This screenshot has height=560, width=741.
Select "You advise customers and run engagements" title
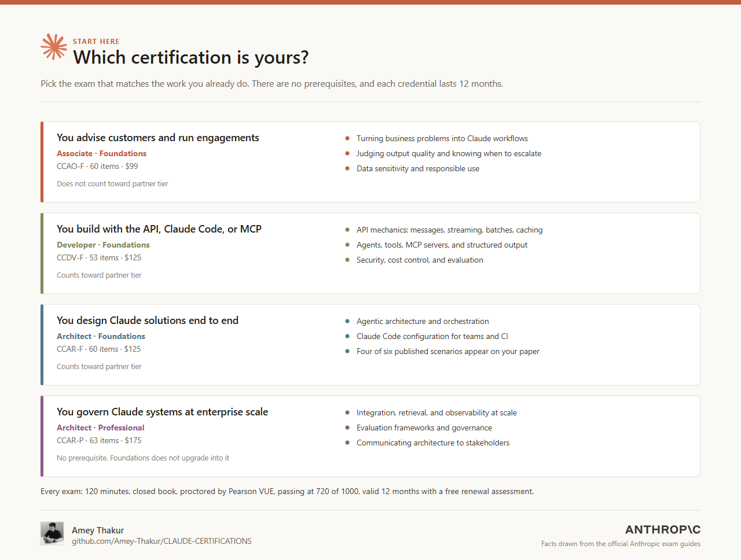[x=158, y=138]
